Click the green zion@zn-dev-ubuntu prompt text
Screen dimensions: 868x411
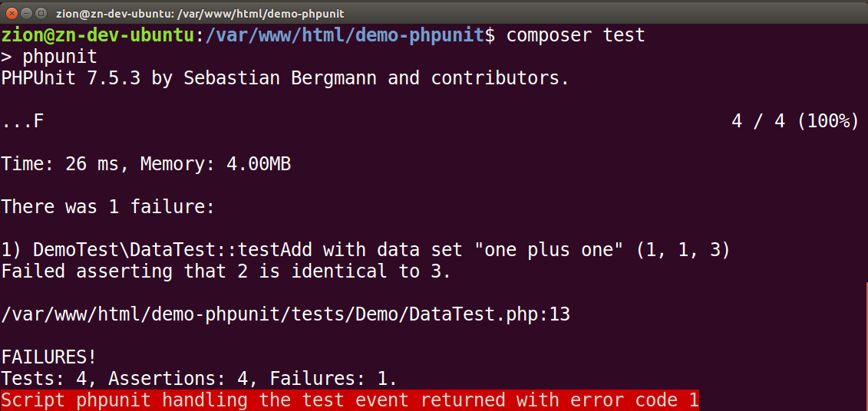coord(98,35)
